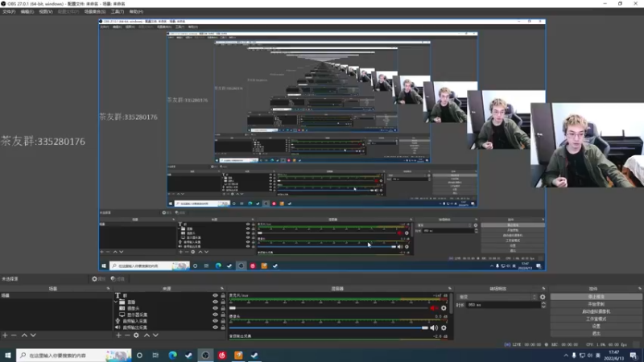Lock the audio output capture source
This screenshot has height=362, width=644.
[223, 327]
